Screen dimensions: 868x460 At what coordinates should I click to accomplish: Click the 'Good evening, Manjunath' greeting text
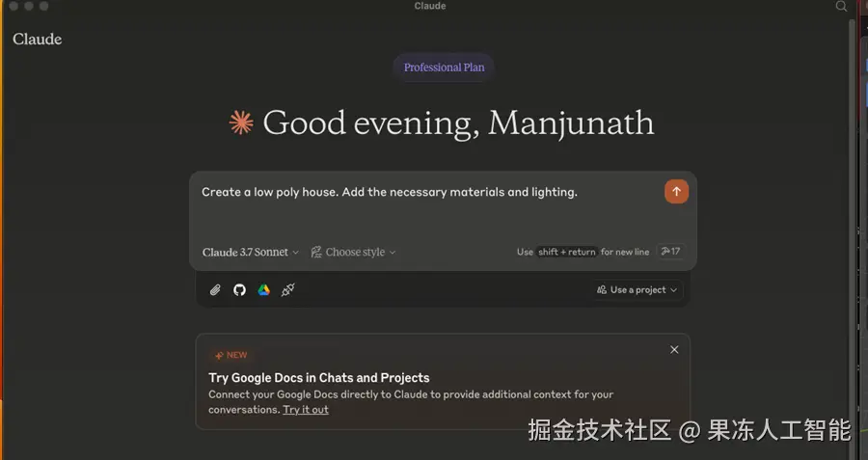point(458,122)
